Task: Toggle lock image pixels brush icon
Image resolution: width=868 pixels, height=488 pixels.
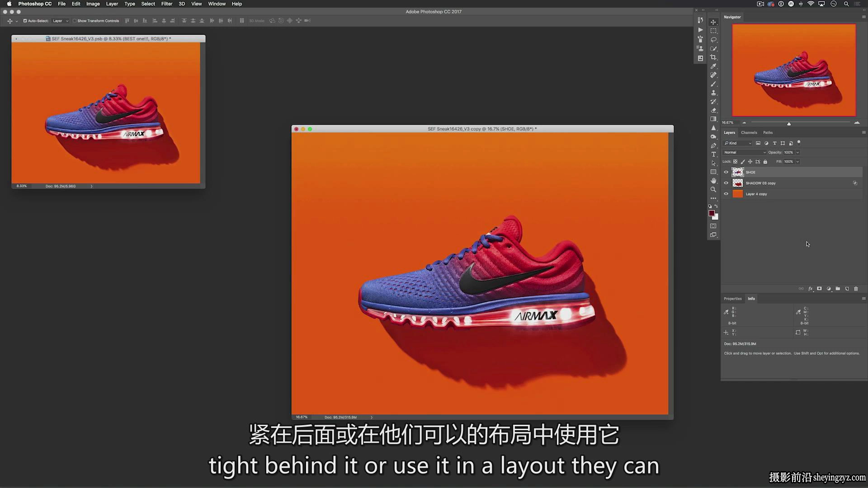Action: click(x=743, y=162)
